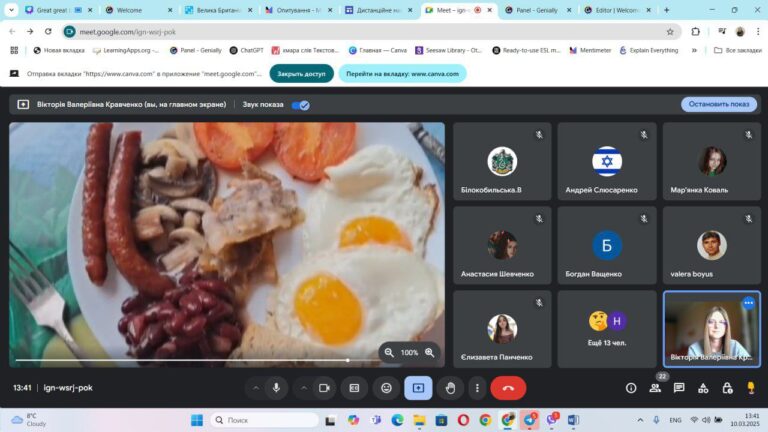Image resolution: width=768 pixels, height=432 pixels.
Task: Click Закрыть доступ button
Action: (x=301, y=73)
